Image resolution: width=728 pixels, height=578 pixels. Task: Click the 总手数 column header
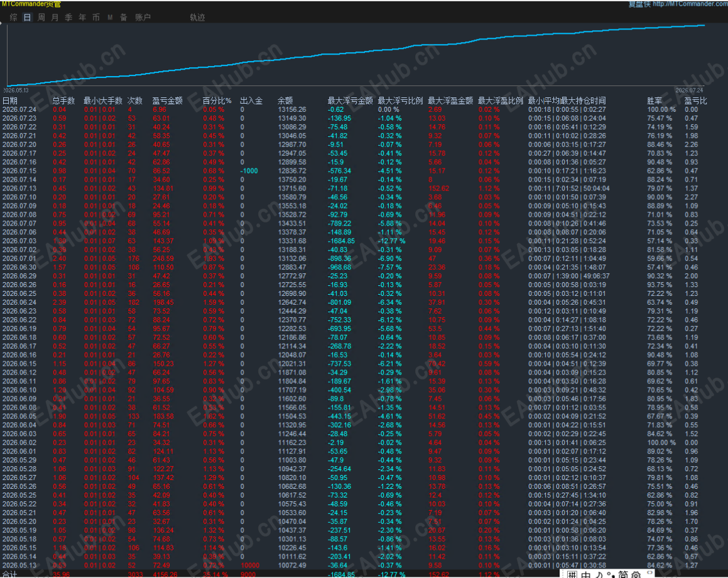pyautogui.click(x=63, y=101)
